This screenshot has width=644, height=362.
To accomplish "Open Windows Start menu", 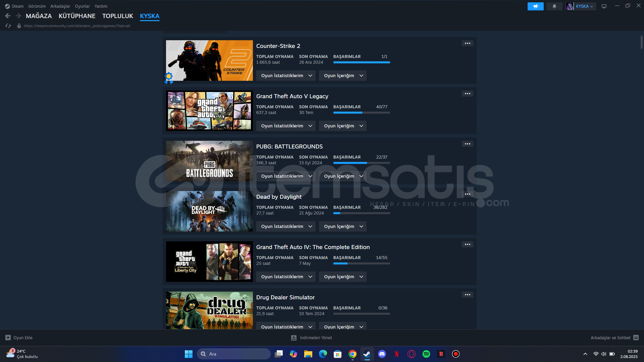I will (x=189, y=354).
